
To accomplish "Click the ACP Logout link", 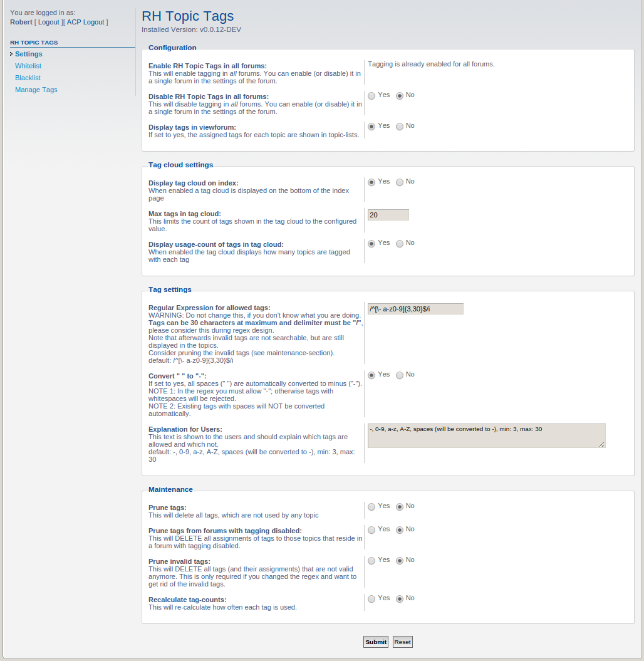I will pyautogui.click(x=85, y=22).
